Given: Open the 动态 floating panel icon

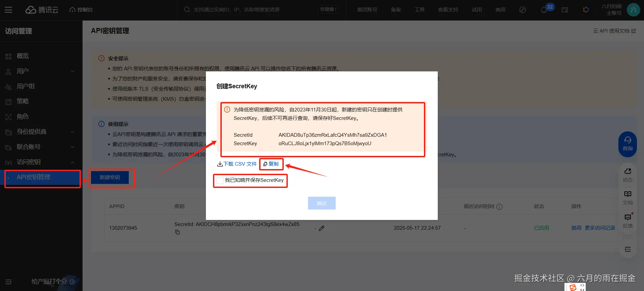Looking at the screenshot, I should [627, 175].
